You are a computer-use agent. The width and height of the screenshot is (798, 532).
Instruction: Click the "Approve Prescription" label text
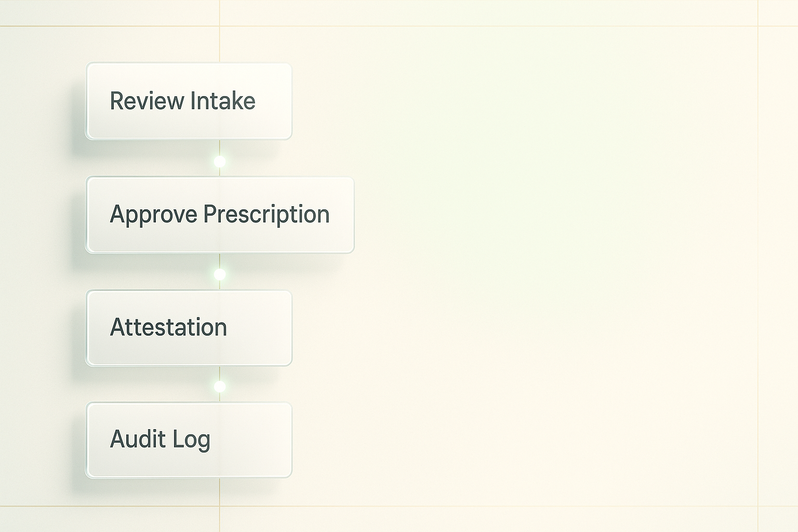point(220,215)
